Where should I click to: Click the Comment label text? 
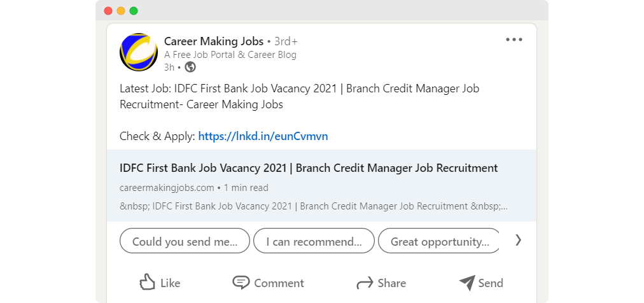pos(279,283)
